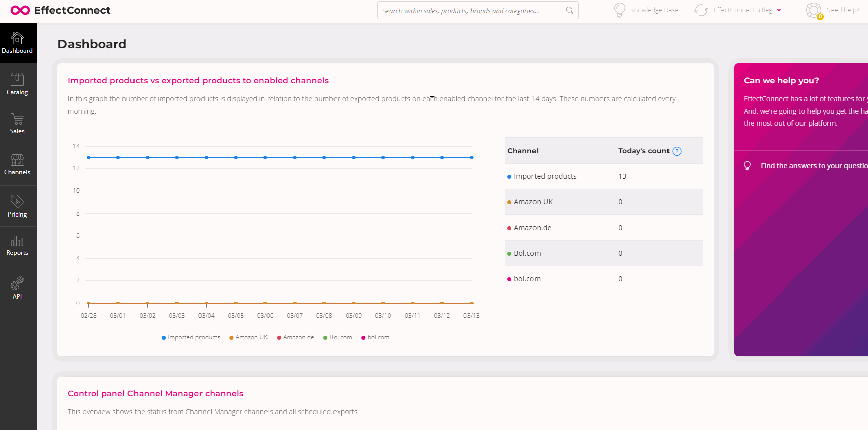Click the Today's count help question icon
This screenshot has width=868, height=430.
(677, 151)
